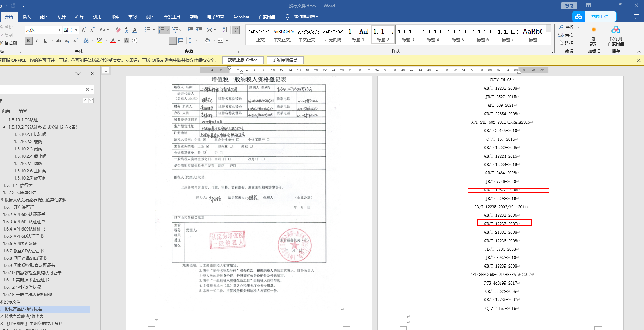
Task: Apply strikethrough formatting
Action: click(59, 41)
